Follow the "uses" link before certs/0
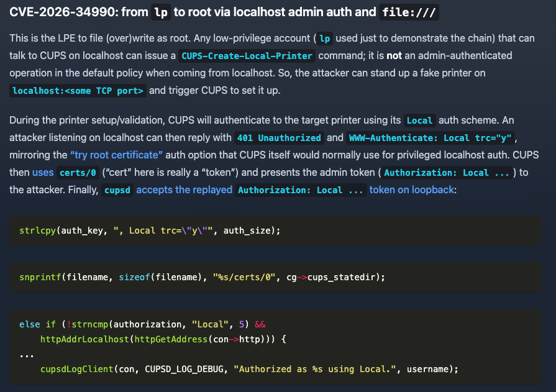556x392 pixels. coord(43,173)
